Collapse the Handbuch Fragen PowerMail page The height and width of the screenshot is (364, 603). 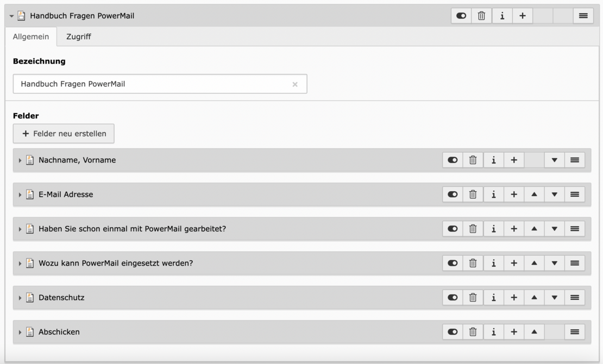click(12, 16)
